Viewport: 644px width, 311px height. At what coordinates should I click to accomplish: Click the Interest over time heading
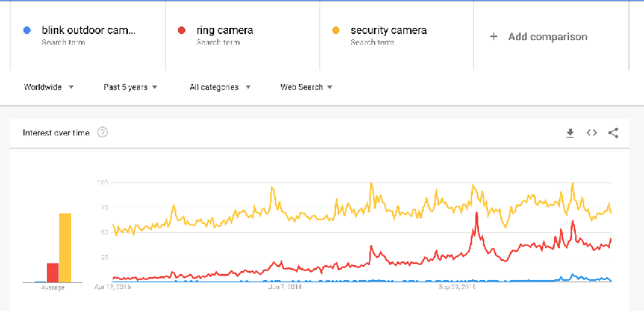pyautogui.click(x=56, y=133)
